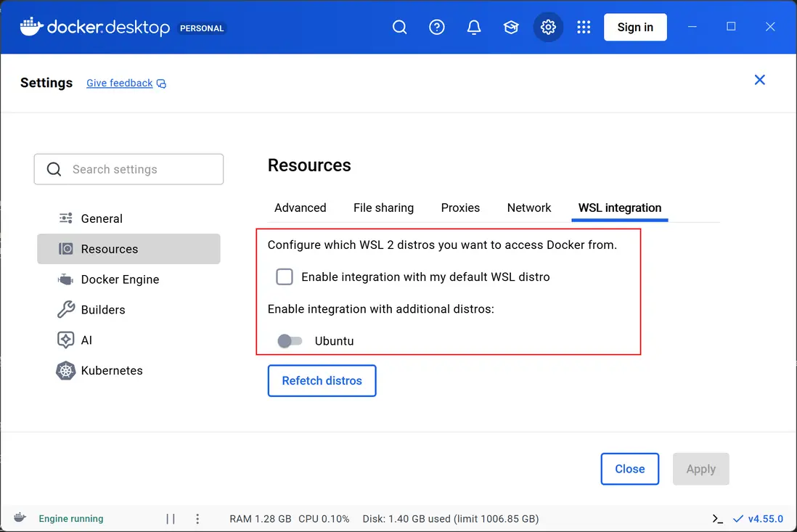The image size is (797, 532).
Task: Open Kubernetes settings section
Action: (112, 370)
